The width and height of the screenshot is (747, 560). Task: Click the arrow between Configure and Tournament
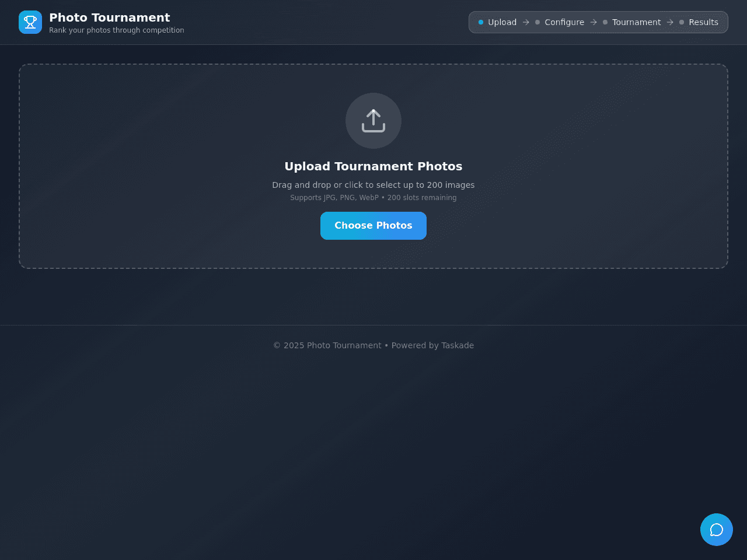pyautogui.click(x=594, y=22)
